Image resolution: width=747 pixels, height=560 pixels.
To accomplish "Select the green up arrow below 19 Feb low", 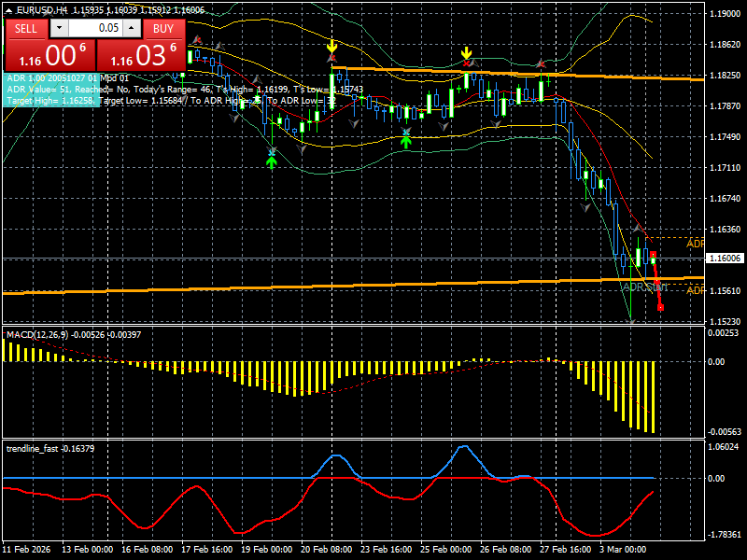I will click(272, 162).
